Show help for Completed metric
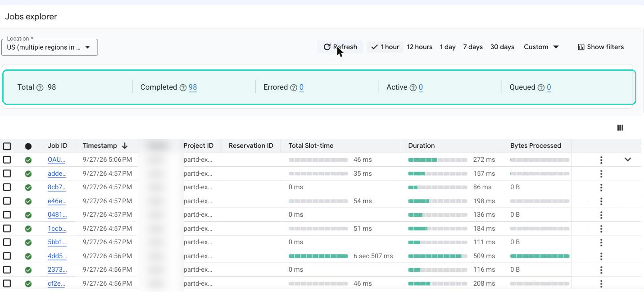644x292 pixels. 183,88
